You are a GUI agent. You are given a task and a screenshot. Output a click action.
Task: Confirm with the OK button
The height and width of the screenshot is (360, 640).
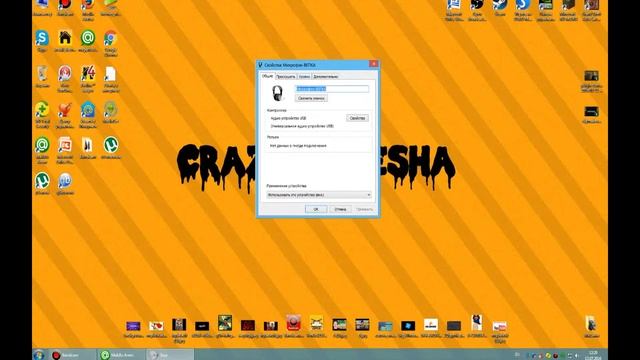[x=316, y=209]
